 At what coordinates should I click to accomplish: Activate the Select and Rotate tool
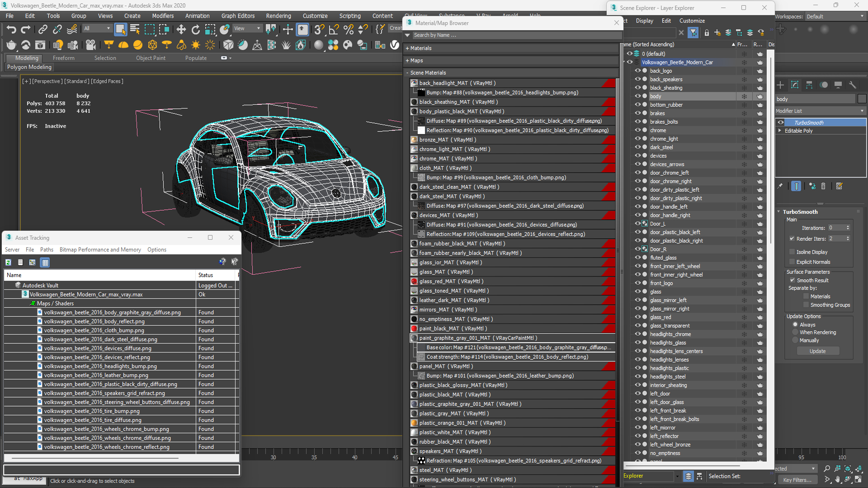196,29
